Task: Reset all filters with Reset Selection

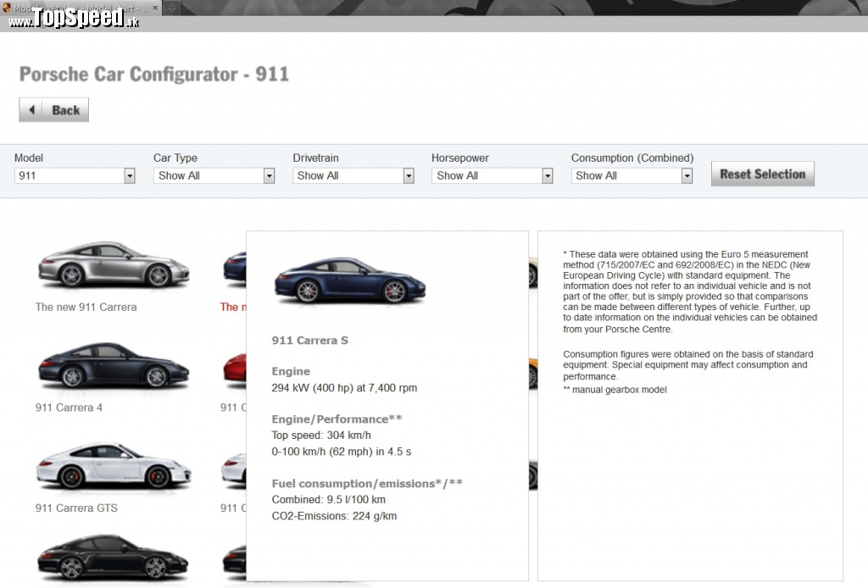Action: 762,174
